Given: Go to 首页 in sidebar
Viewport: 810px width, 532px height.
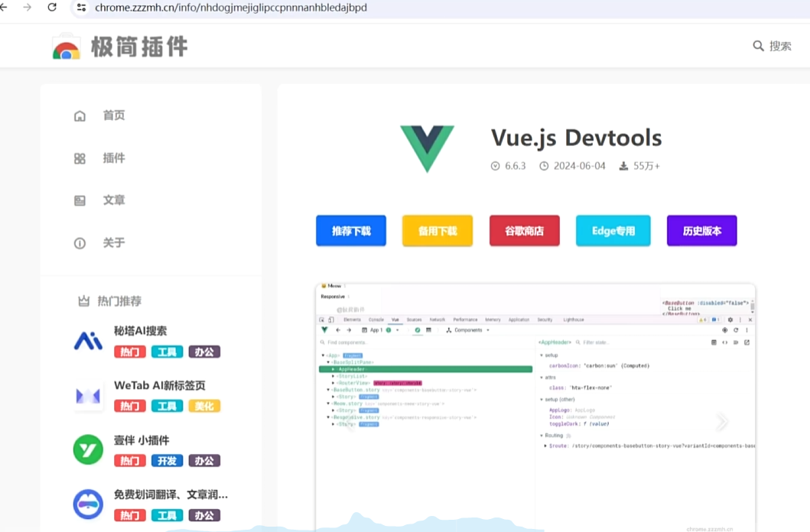Looking at the screenshot, I should point(114,115).
